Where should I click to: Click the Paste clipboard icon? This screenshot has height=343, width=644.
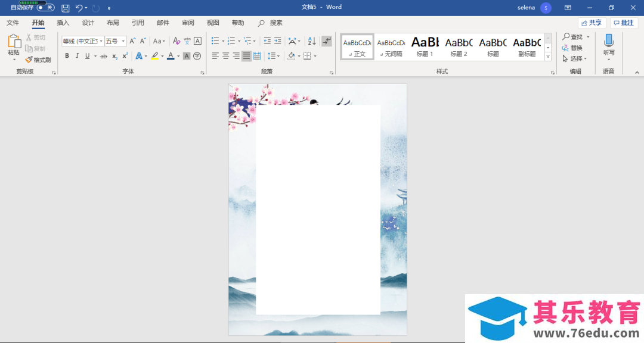coord(14,42)
